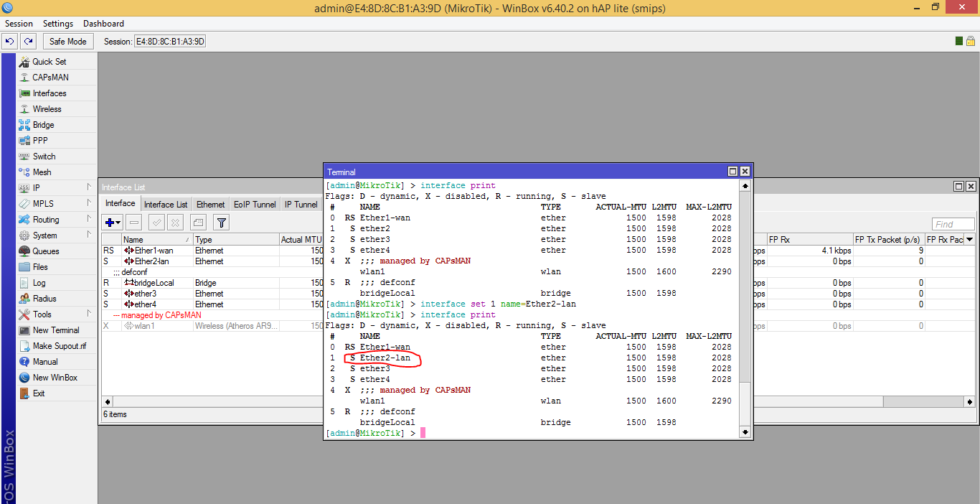Click the Enable (checkmark) toolbar button
Screen dimensions: 980x504
coord(156,223)
